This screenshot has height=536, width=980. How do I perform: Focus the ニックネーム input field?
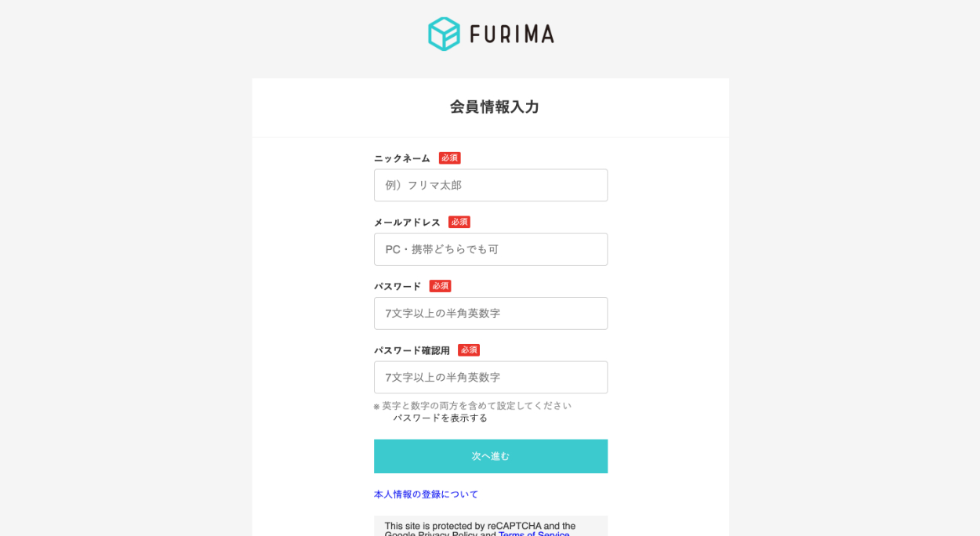pos(491,186)
